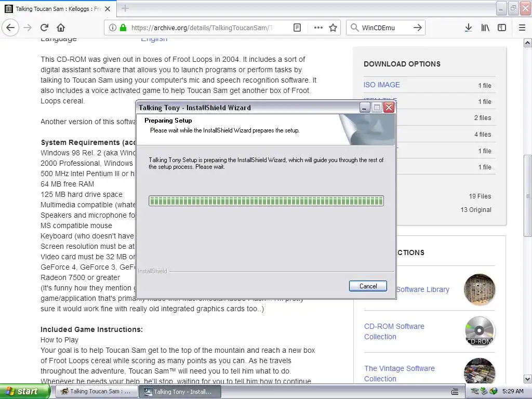Screen dimensions: 532x399
Task: Open the Software Library collection link
Action: [422, 289]
